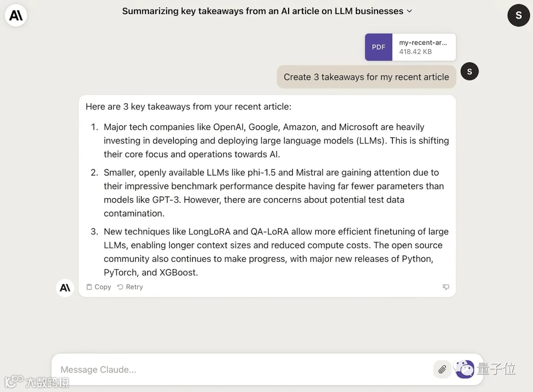Click the circular arrow icon beside Retry
533x392 pixels.
[120, 287]
